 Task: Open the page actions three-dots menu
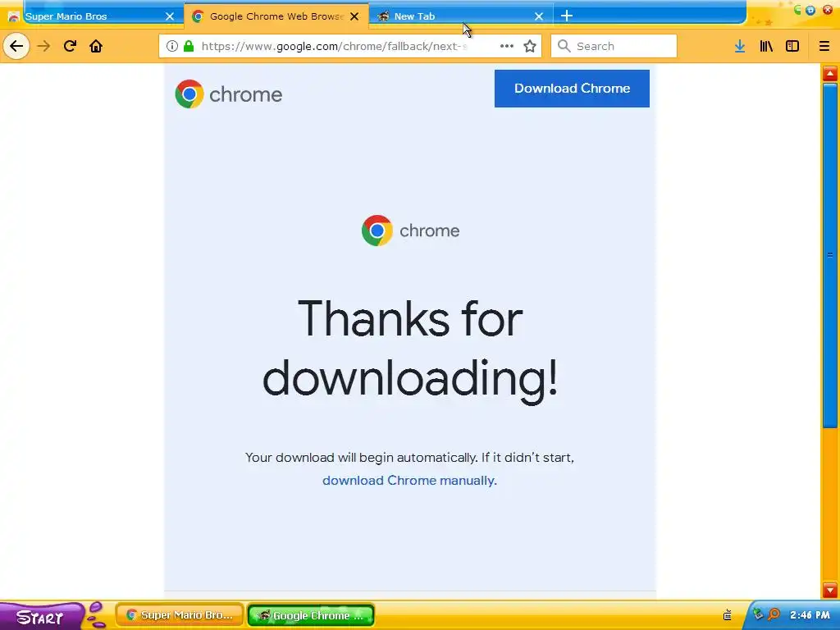pos(506,46)
